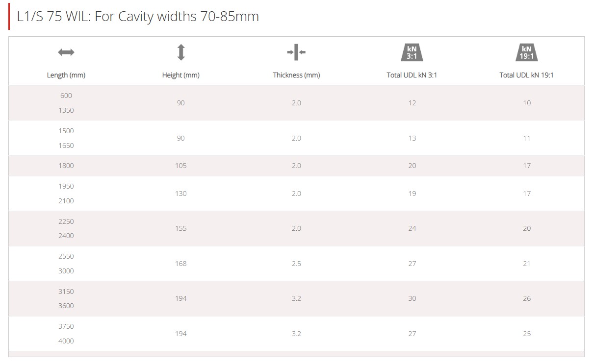Click the kN 19:1 load icon
The height and width of the screenshot is (364, 592).
(527, 52)
